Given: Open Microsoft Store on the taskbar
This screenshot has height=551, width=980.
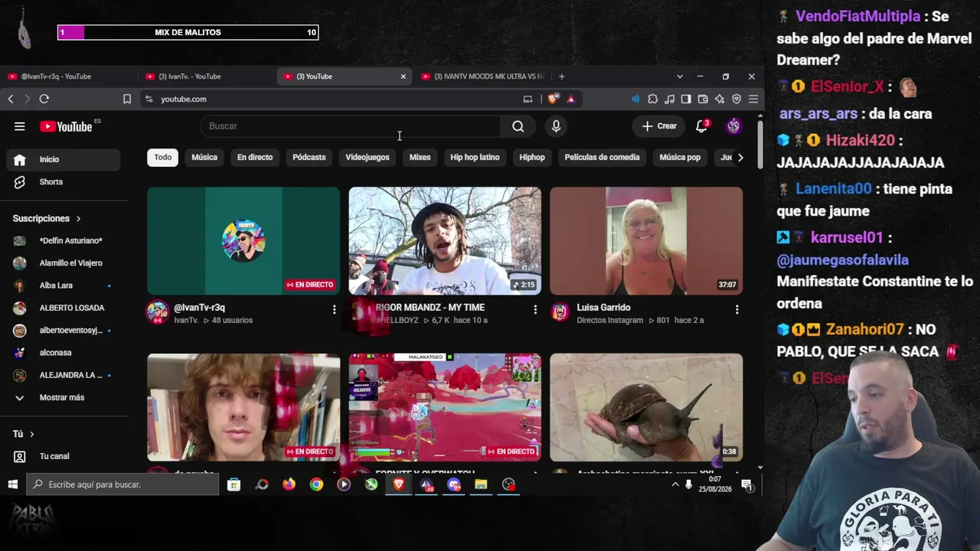Looking at the screenshot, I should click(x=234, y=484).
